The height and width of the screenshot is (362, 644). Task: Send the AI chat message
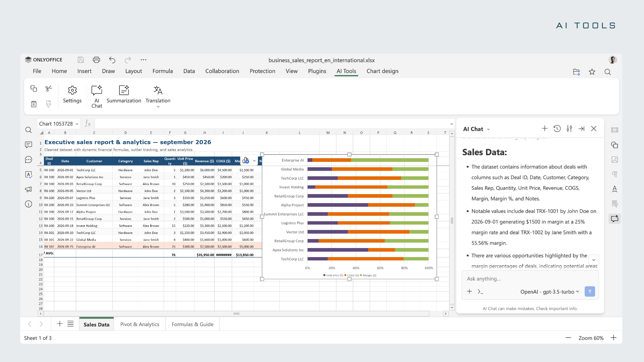click(x=590, y=291)
